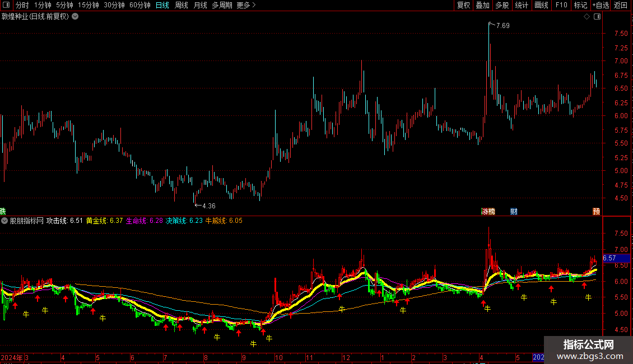Select the 15分钟 period tab
This screenshot has height=364, width=633.
[x=89, y=5]
